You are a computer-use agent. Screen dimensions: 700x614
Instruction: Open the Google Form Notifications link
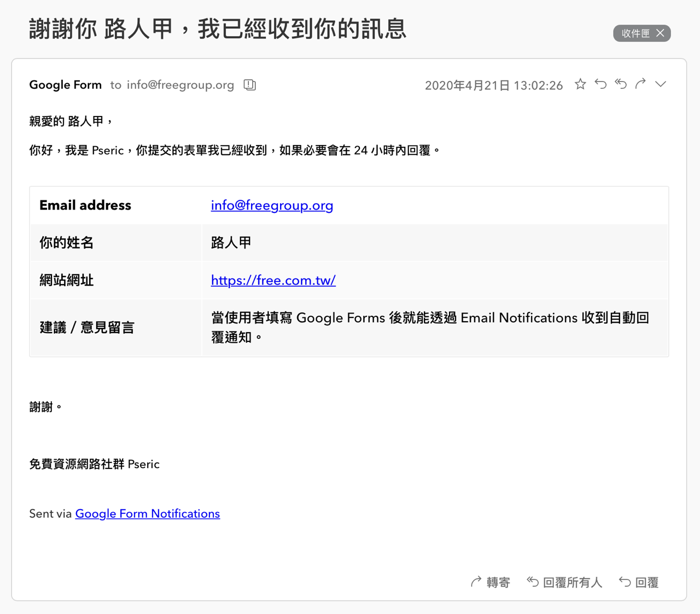point(148,513)
